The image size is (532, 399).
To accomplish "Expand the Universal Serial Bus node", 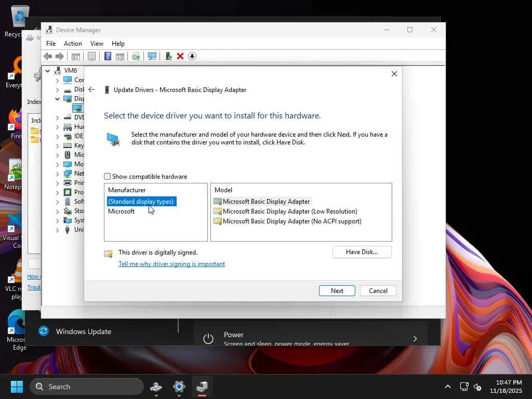I will tap(57, 230).
